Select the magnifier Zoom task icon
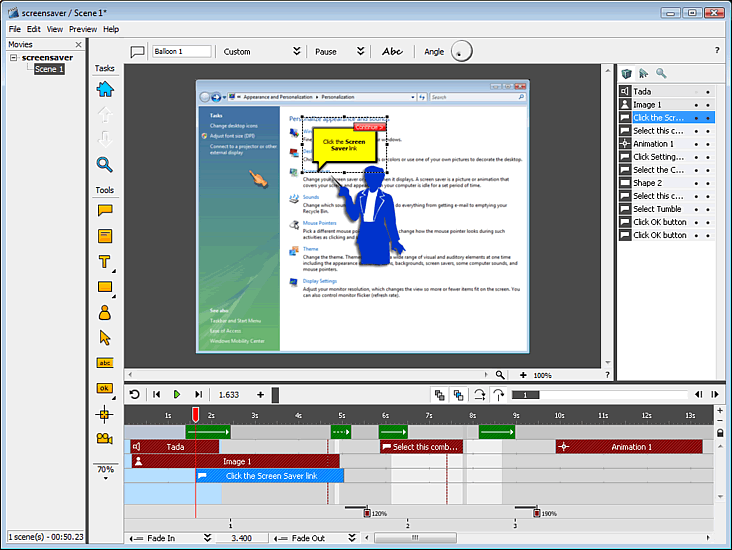 [105, 164]
